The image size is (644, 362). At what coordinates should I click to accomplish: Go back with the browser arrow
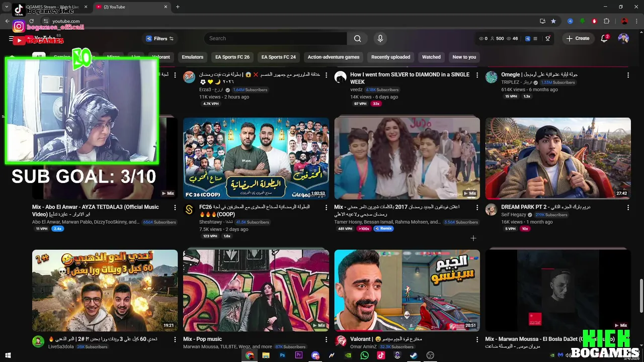pyautogui.click(x=7, y=21)
